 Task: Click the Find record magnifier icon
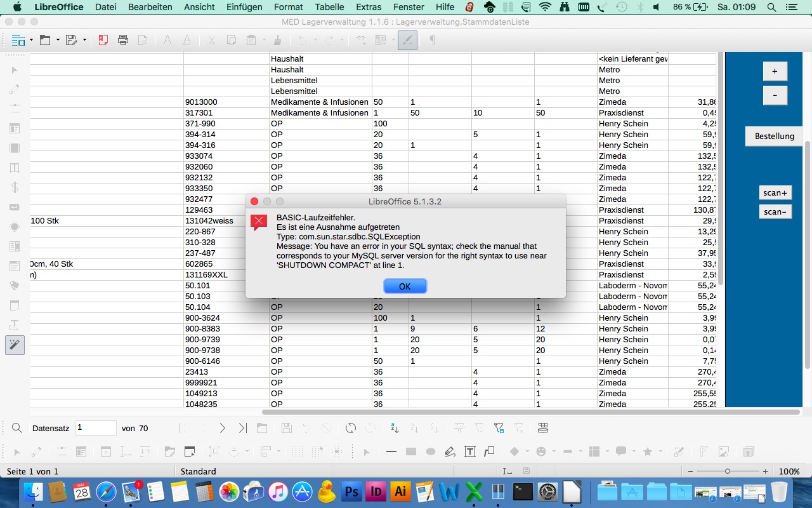[x=17, y=428]
